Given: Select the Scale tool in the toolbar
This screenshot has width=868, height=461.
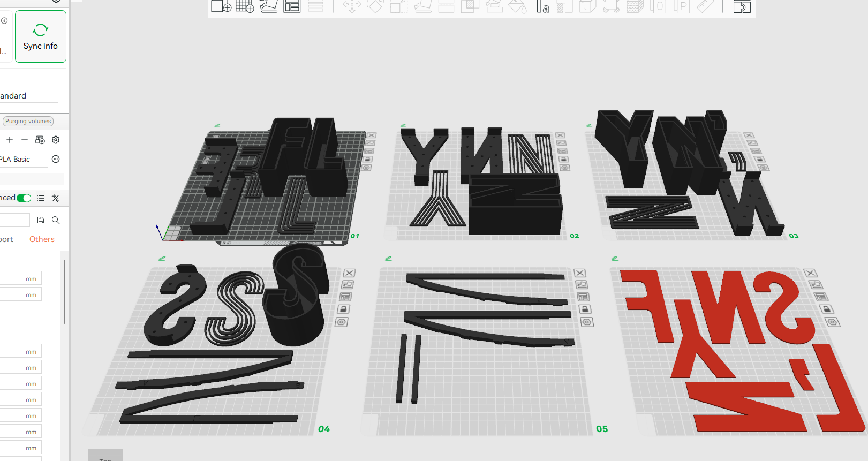Looking at the screenshot, I should [x=399, y=6].
